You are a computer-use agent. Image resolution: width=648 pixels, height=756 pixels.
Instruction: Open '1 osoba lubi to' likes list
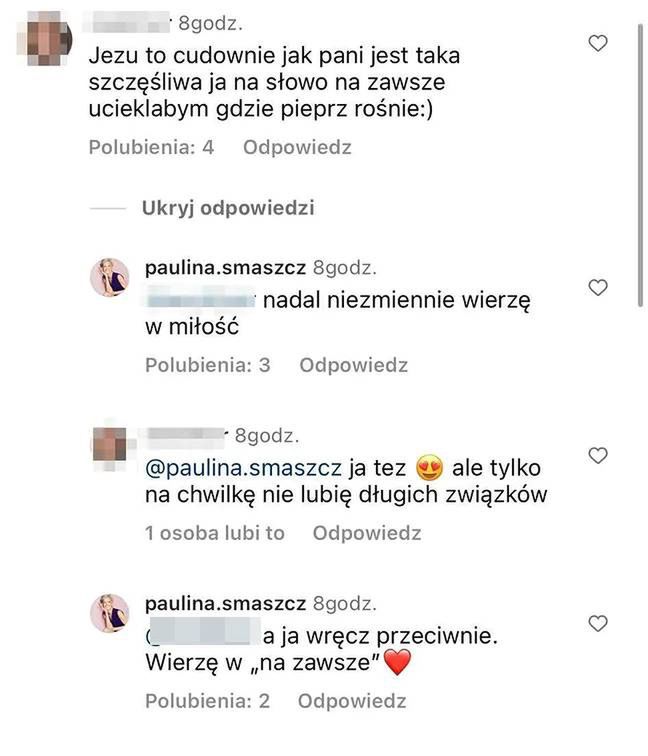[x=215, y=533]
